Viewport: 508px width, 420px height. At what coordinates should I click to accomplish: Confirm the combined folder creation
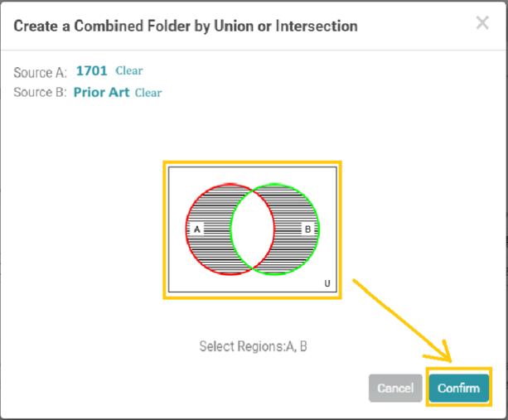pyautogui.click(x=459, y=388)
